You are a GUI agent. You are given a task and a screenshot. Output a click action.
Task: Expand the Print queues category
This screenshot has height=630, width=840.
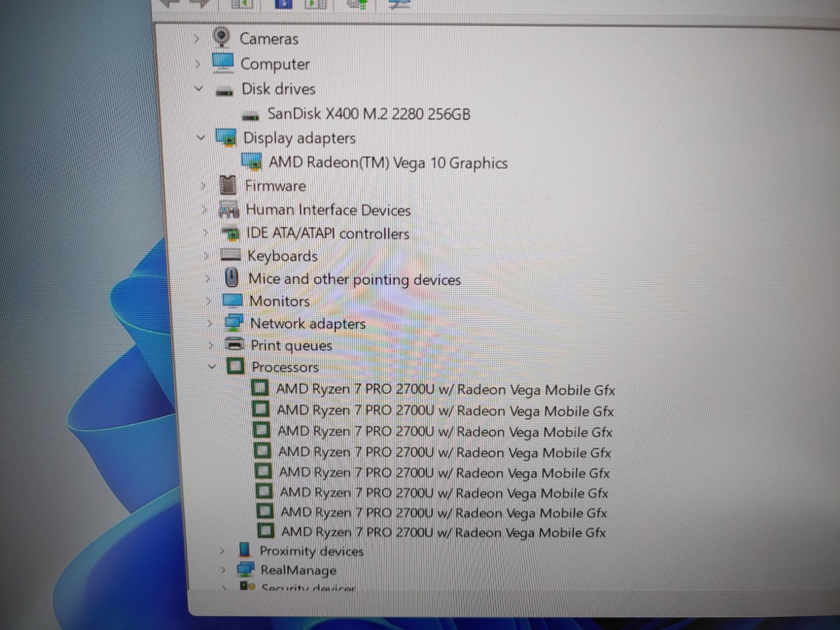(x=211, y=345)
